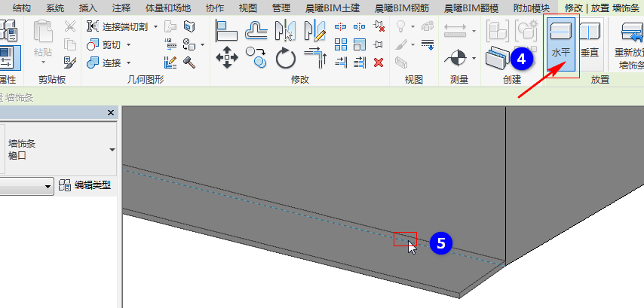This screenshot has width=644, height=308.
Task: Select the Rotate tool icon
Action: (286, 58)
